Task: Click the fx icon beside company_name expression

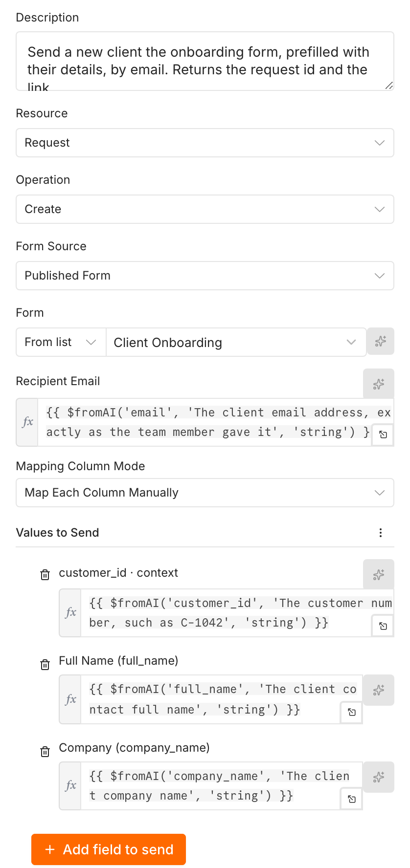Action: click(x=70, y=785)
